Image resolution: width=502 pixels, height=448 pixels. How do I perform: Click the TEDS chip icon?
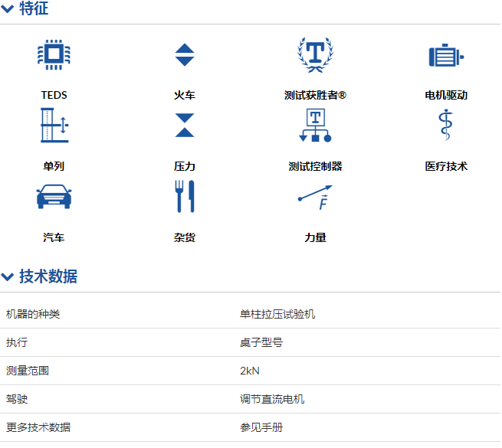pyautogui.click(x=54, y=55)
